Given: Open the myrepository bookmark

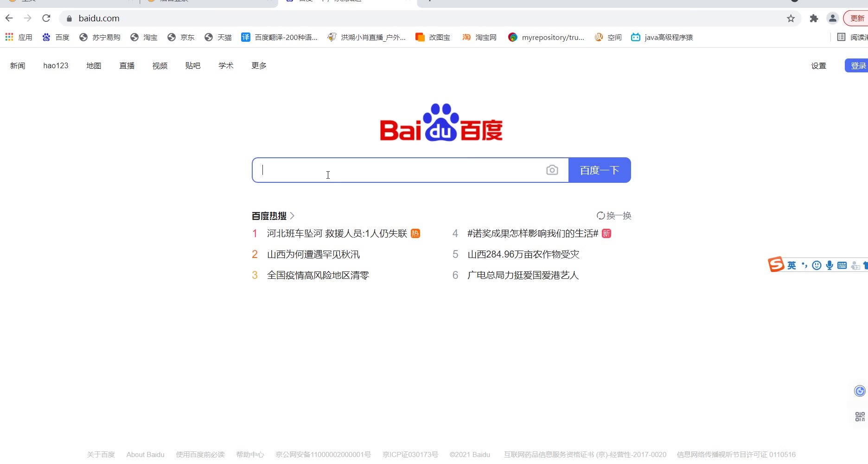Looking at the screenshot, I should point(546,37).
